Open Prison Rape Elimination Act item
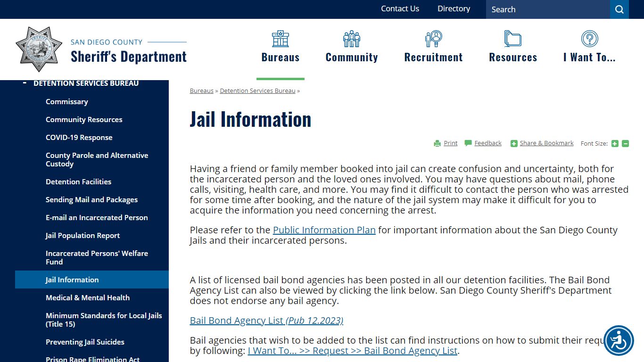This screenshot has height=362, width=644. [x=93, y=359]
